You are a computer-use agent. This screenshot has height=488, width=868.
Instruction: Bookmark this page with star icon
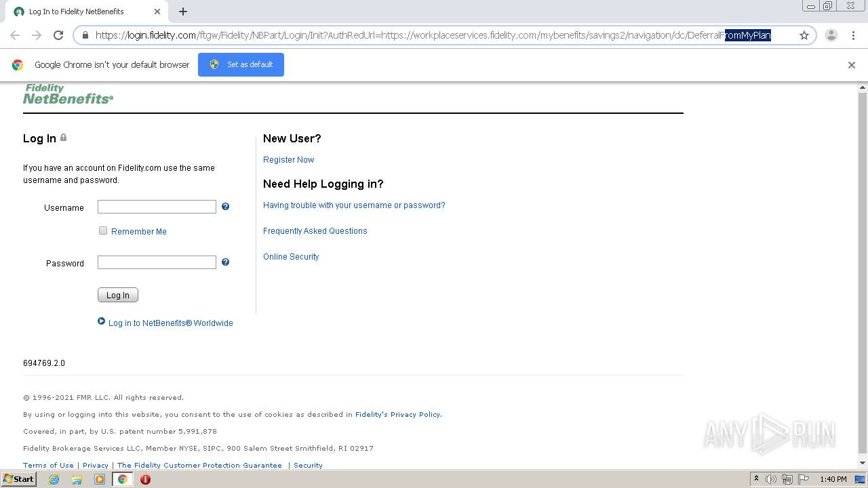[x=804, y=35]
